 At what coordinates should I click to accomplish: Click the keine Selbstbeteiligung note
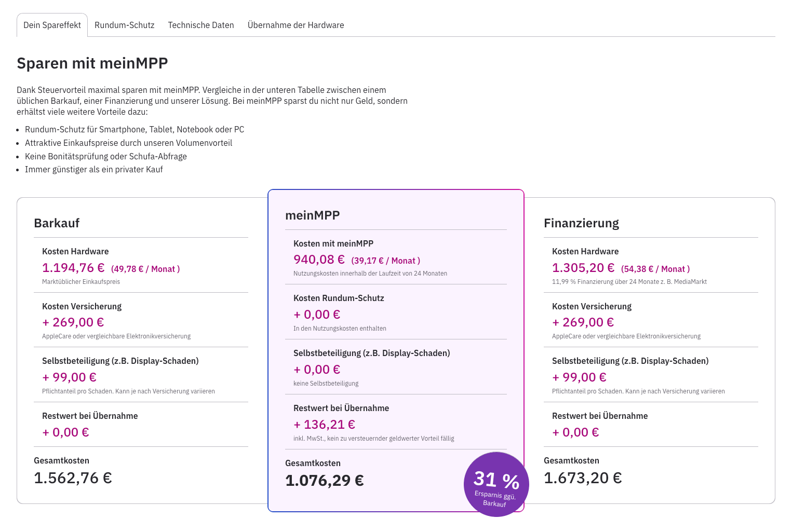[x=326, y=384]
